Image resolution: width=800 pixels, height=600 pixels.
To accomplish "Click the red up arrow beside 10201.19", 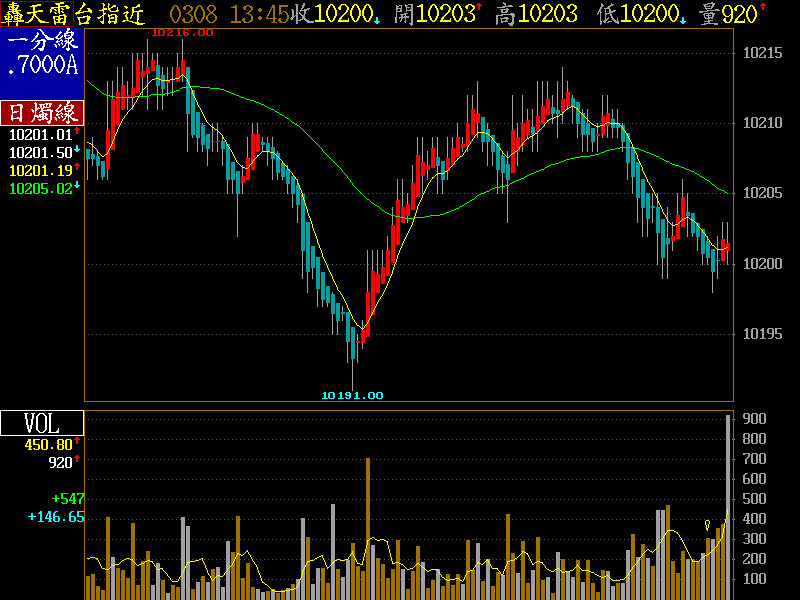I will 77,168.
